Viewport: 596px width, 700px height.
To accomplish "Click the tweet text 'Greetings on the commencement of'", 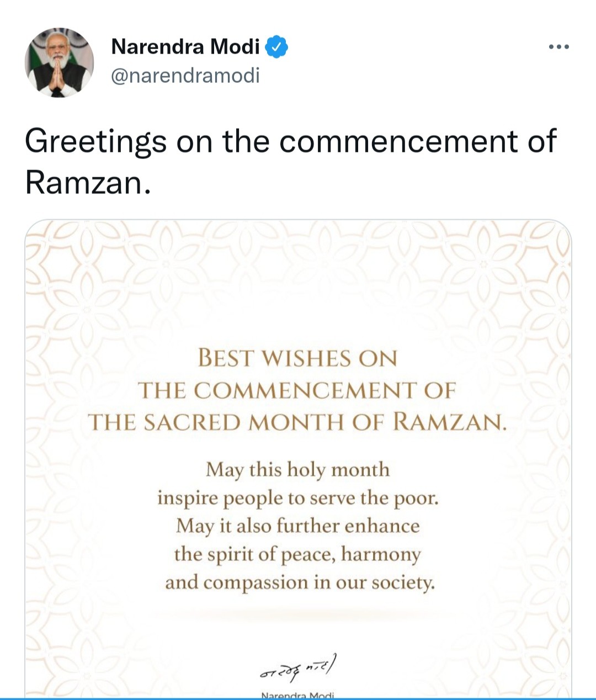I will 291,142.
